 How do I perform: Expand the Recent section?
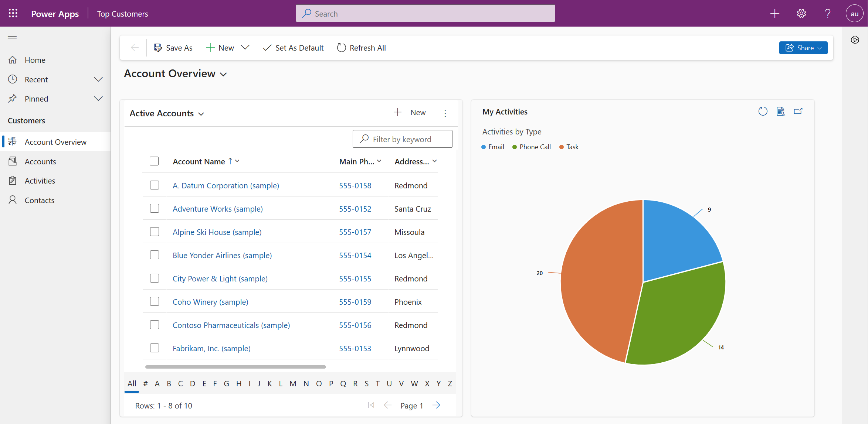coord(98,79)
